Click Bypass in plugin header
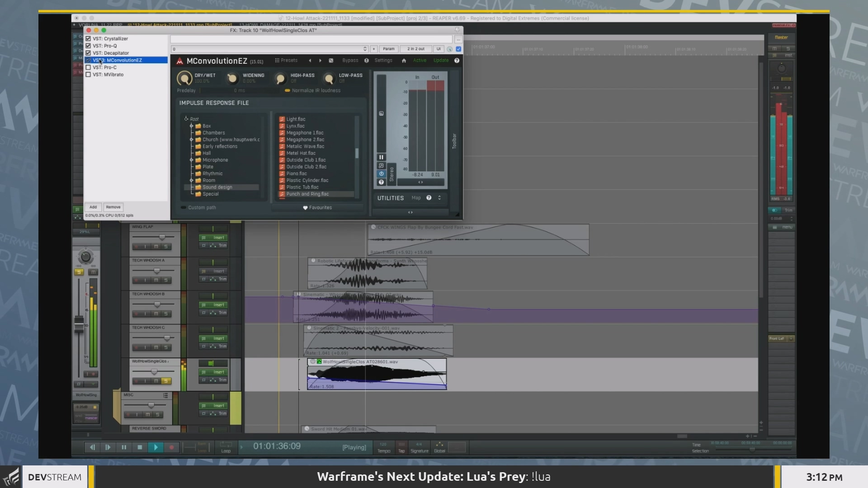 tap(350, 61)
